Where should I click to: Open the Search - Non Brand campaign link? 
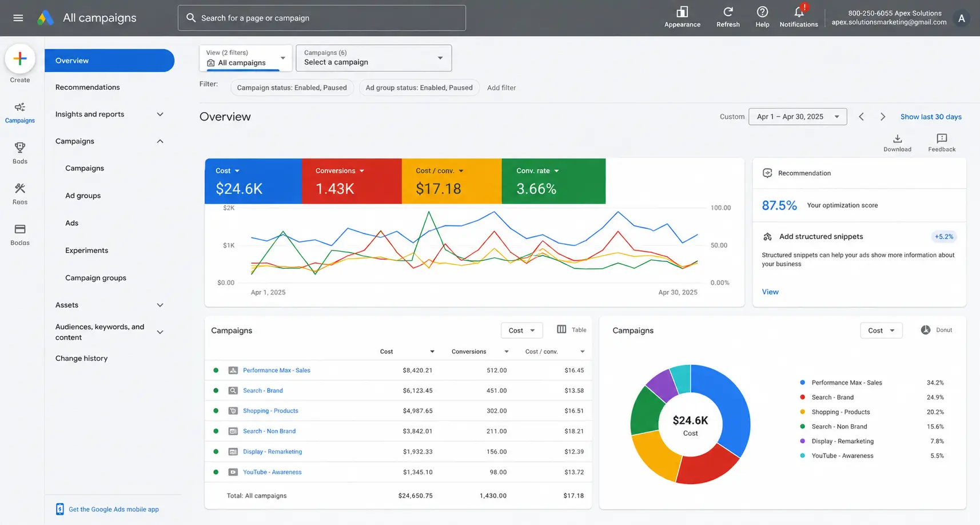tap(269, 431)
